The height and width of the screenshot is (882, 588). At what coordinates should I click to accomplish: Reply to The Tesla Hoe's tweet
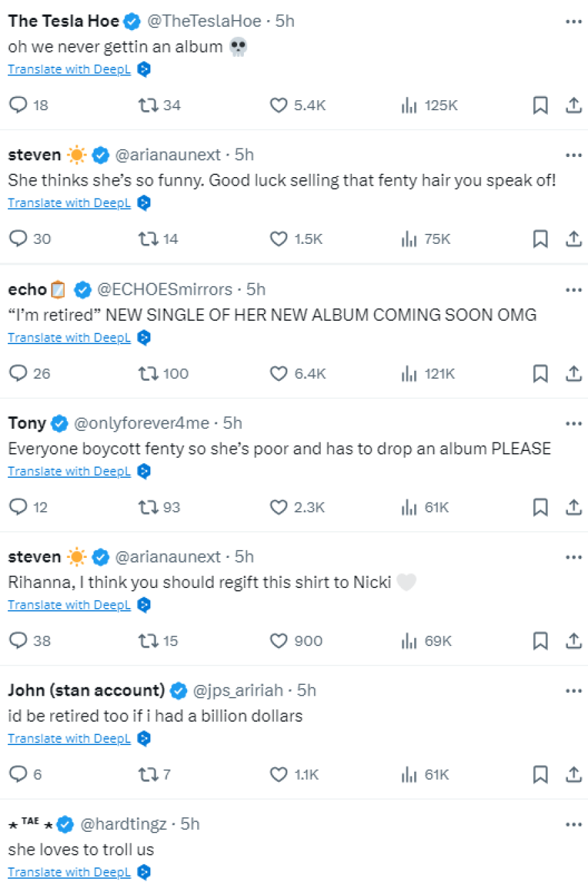(x=18, y=106)
